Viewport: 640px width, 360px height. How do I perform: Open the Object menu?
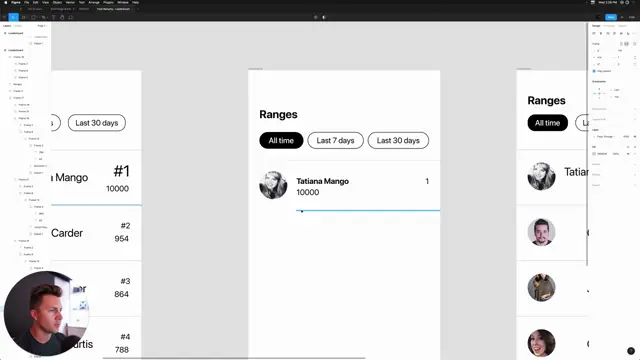point(57,2)
